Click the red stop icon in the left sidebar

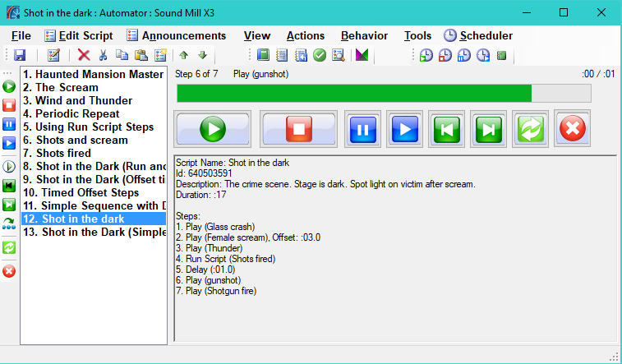tap(9, 105)
